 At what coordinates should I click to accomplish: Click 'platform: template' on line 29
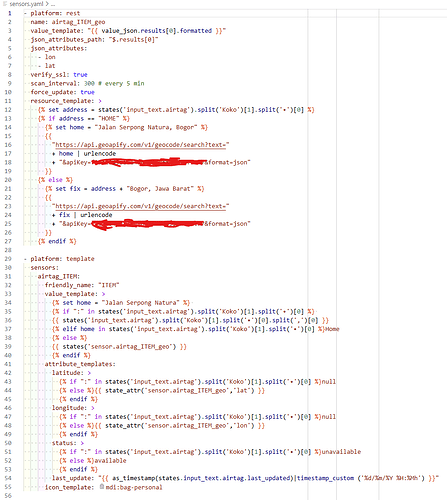pos(62,259)
